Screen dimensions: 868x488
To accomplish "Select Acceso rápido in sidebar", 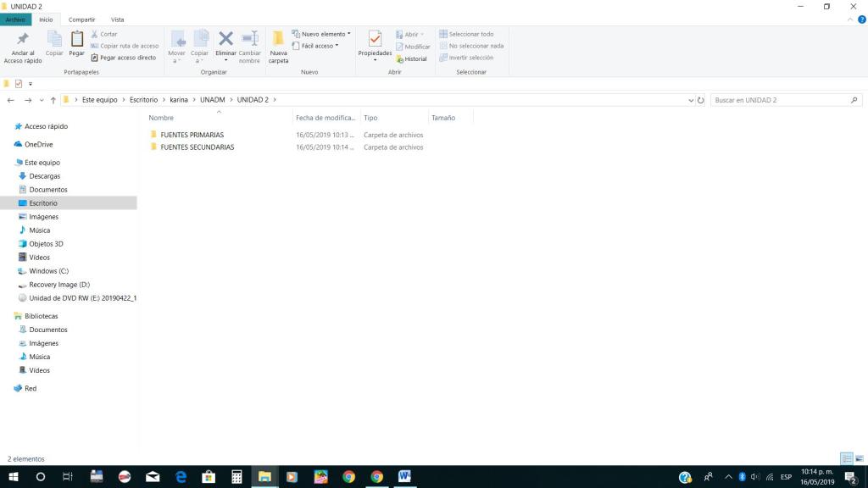I will (x=46, y=126).
